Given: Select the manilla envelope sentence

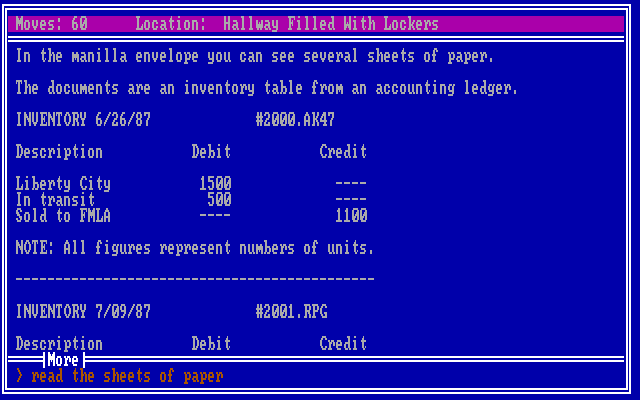Looking at the screenshot, I should coord(255,56).
